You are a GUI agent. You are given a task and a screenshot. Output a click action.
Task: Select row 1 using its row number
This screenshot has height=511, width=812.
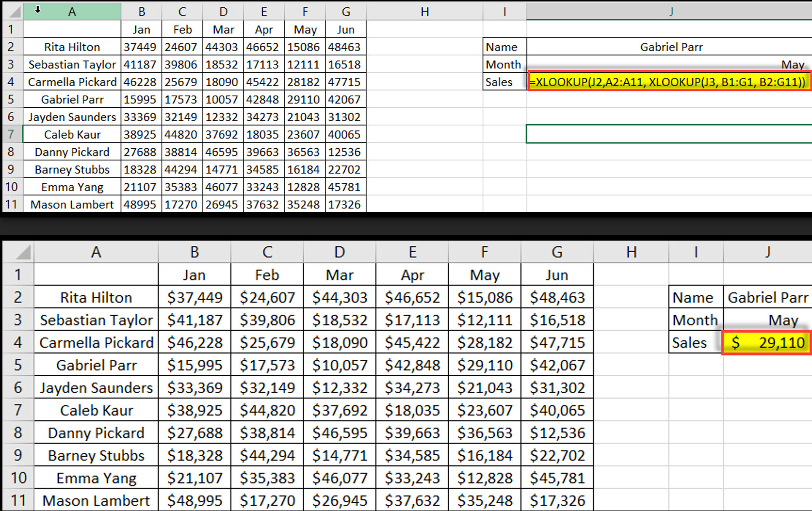(12, 29)
